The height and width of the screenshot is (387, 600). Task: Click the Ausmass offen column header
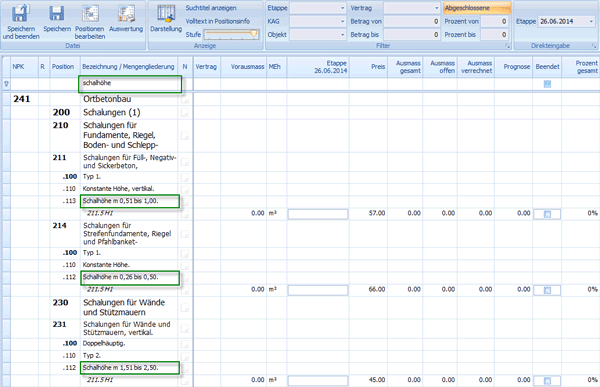coord(440,67)
